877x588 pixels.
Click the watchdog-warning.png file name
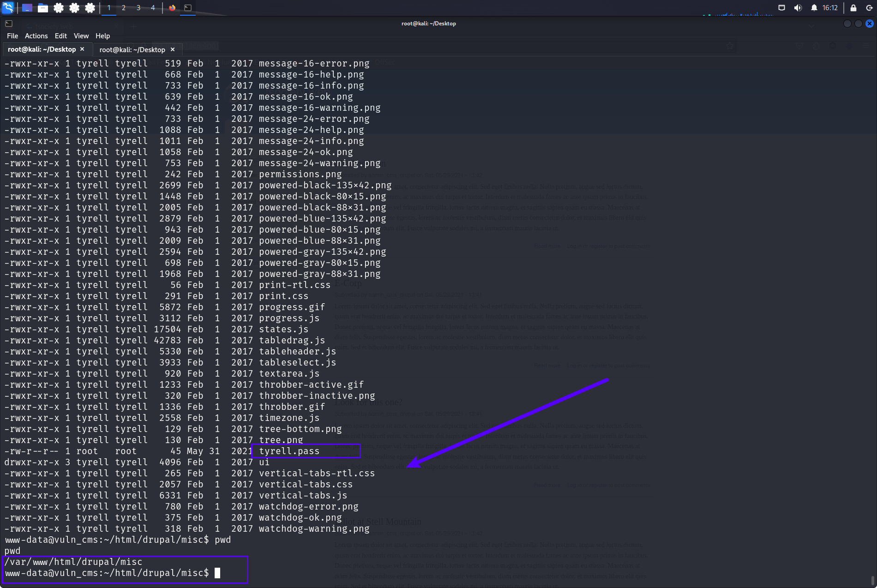[314, 528]
